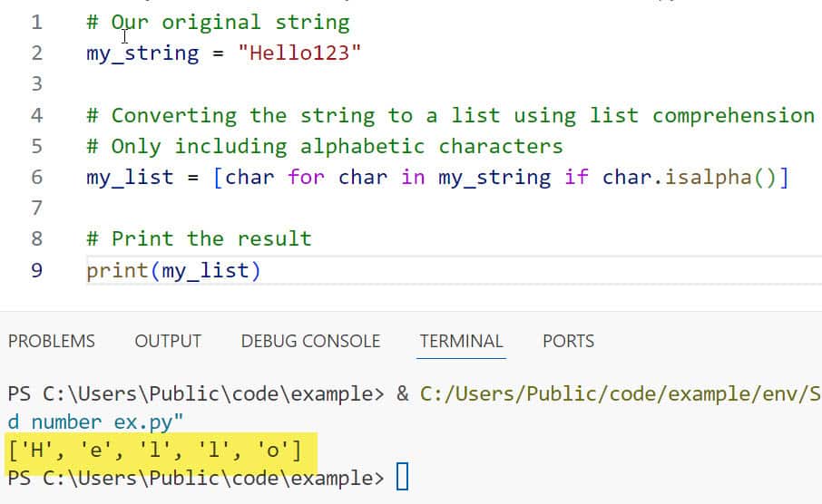Focus the terminal prompt cursor
This screenshot has height=504, width=822.
tap(403, 477)
